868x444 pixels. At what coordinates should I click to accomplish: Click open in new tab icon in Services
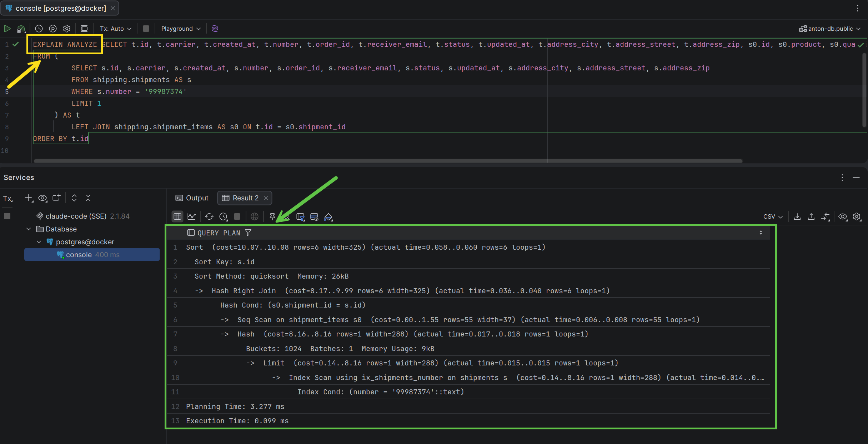56,198
